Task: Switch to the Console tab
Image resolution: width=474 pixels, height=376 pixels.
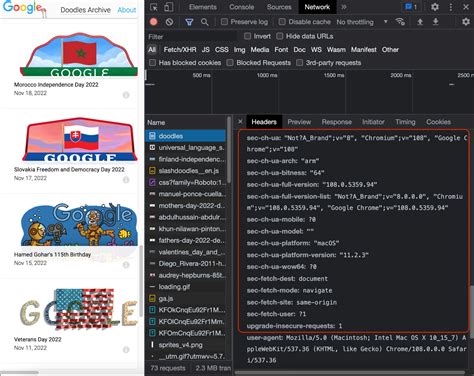Action: click(242, 7)
